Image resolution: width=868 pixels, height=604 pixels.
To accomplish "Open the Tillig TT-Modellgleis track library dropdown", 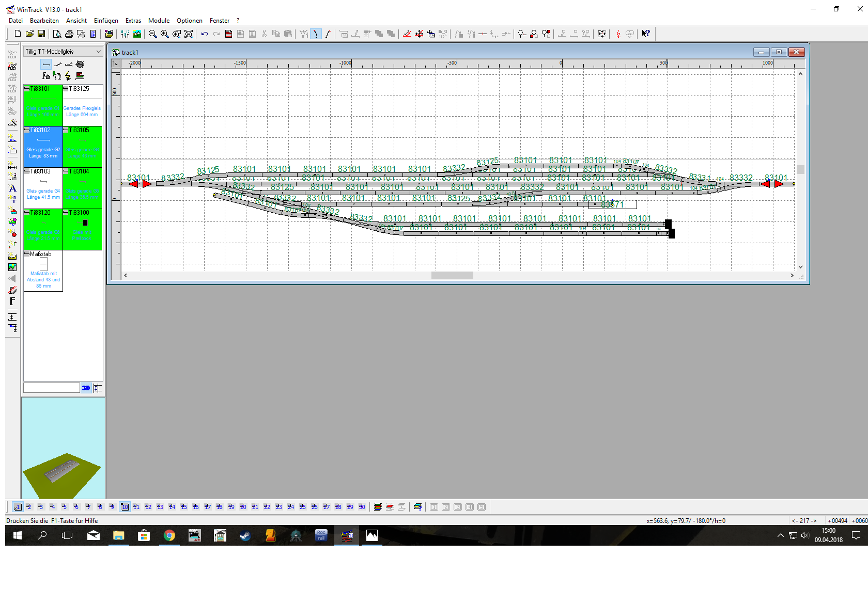I will click(63, 52).
